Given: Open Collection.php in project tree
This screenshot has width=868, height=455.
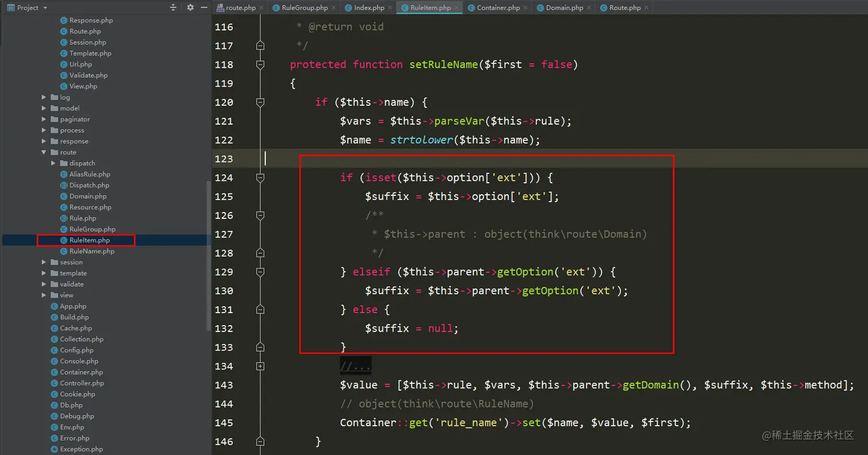Looking at the screenshot, I should pos(77,339).
